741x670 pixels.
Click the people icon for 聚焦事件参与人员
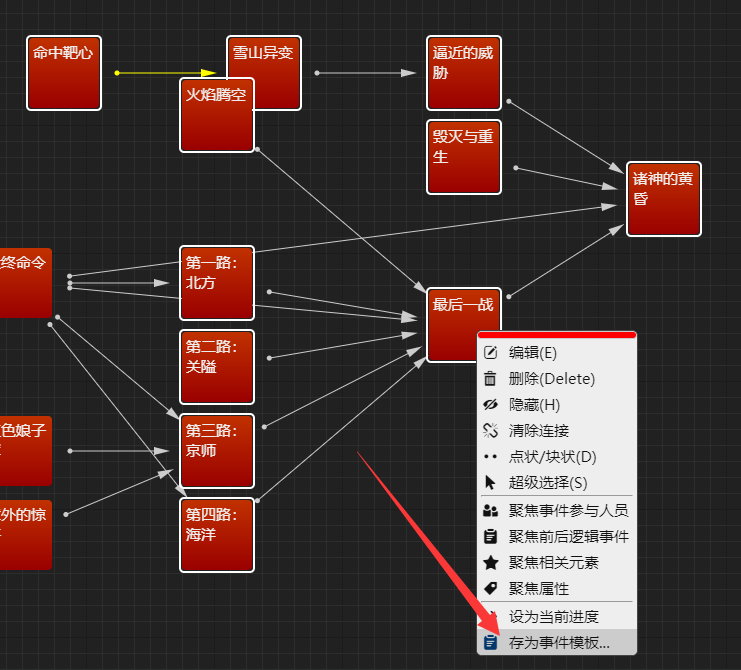(x=490, y=510)
